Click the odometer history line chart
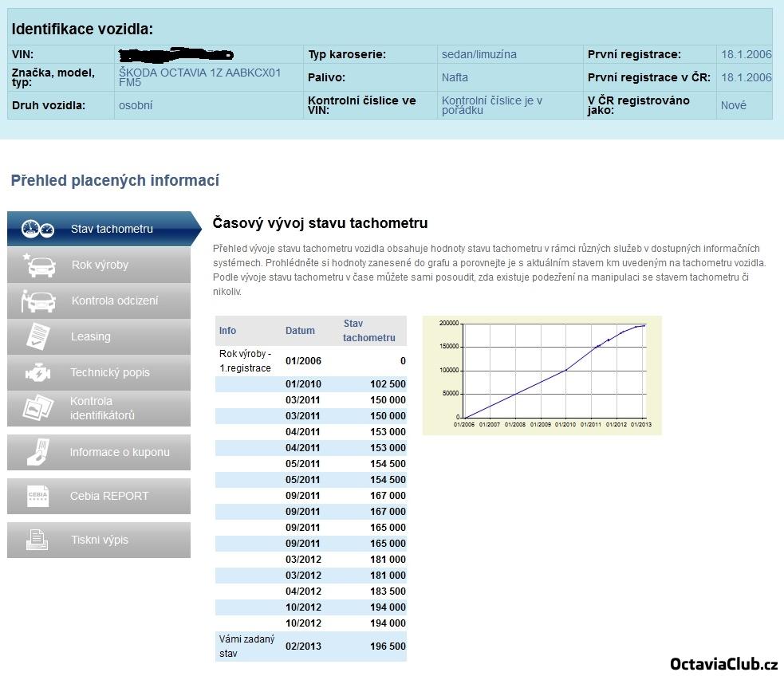This screenshot has height=676, width=784. 542,375
